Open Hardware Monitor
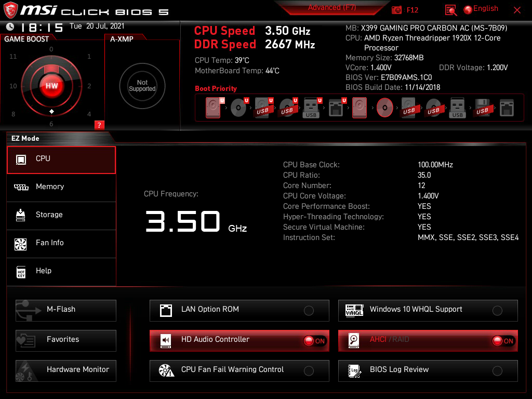 [x=66, y=371]
